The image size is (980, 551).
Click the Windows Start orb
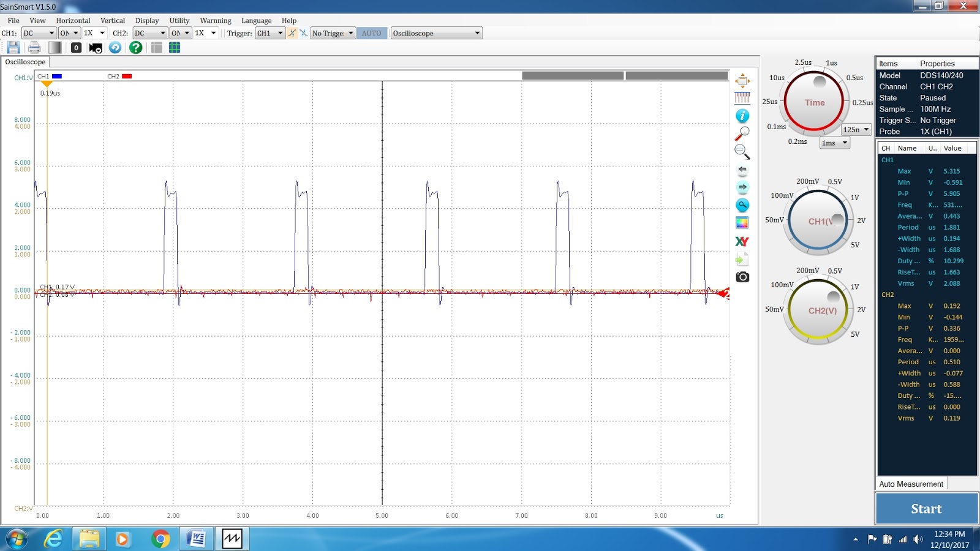tap(17, 539)
